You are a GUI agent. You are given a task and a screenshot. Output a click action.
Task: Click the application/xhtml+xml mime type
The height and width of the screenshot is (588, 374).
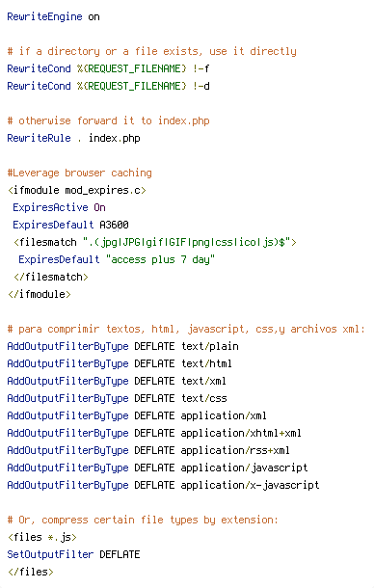pos(241,433)
